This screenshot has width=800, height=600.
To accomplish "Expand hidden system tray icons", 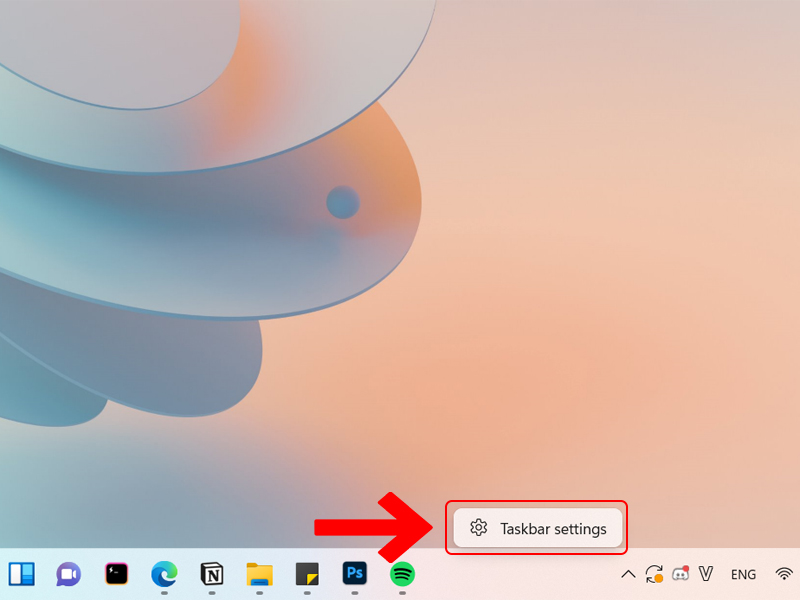I will (x=630, y=574).
